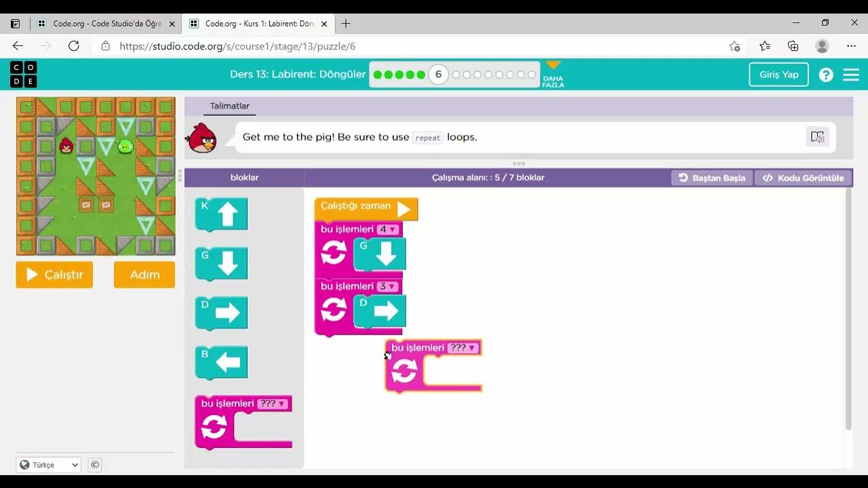Select the right arrow D toolbox block
This screenshot has width=868, height=488.
pos(221,313)
